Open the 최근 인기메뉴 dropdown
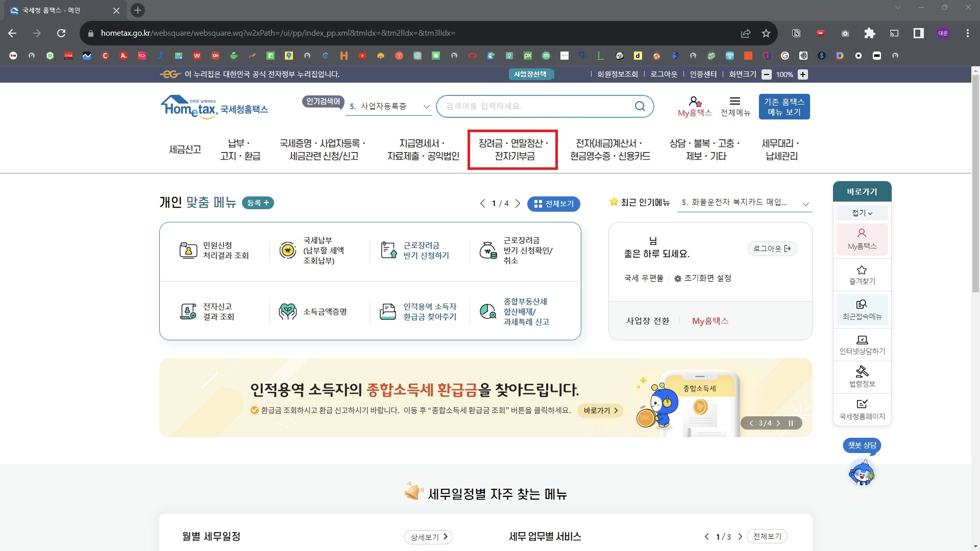This screenshot has width=980, height=551. pyautogui.click(x=805, y=203)
